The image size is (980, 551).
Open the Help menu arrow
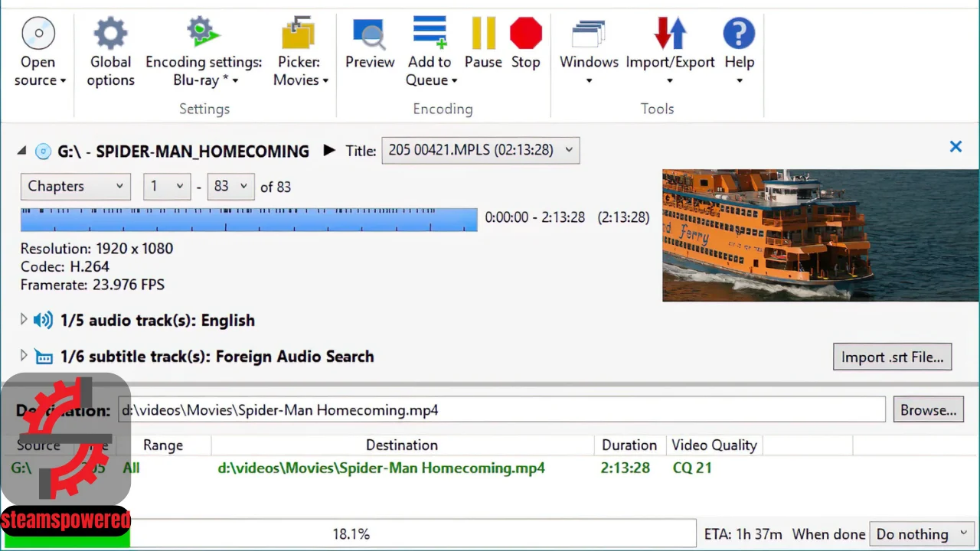pyautogui.click(x=739, y=81)
